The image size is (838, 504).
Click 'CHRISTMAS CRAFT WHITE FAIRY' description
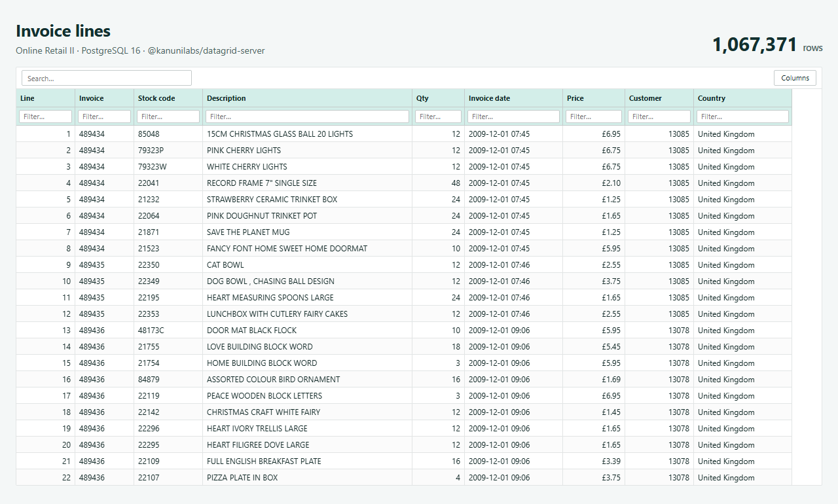pyautogui.click(x=308, y=412)
